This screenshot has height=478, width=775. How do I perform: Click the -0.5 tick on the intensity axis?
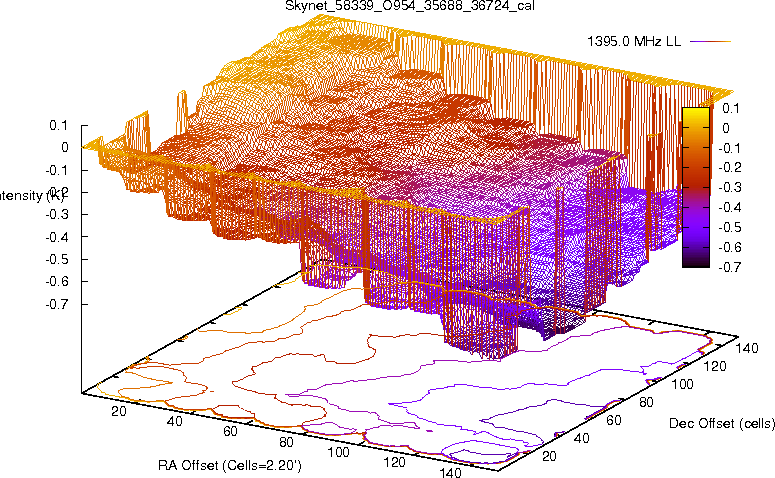(57, 259)
